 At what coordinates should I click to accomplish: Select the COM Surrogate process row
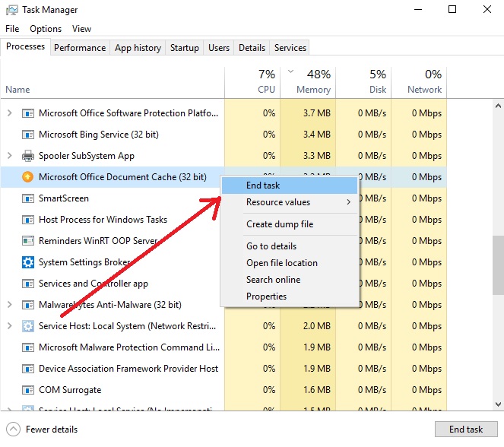point(223,390)
